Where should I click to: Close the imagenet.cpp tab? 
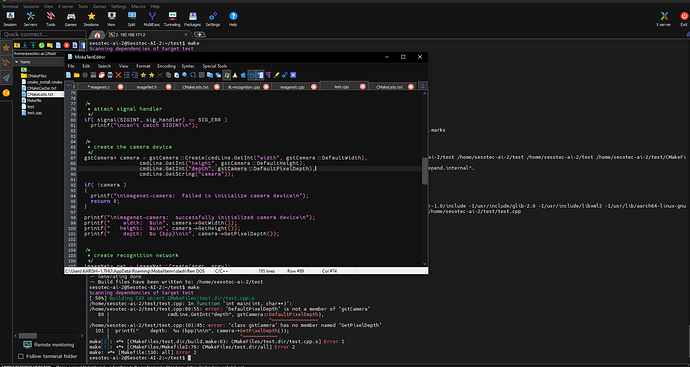click(314, 87)
